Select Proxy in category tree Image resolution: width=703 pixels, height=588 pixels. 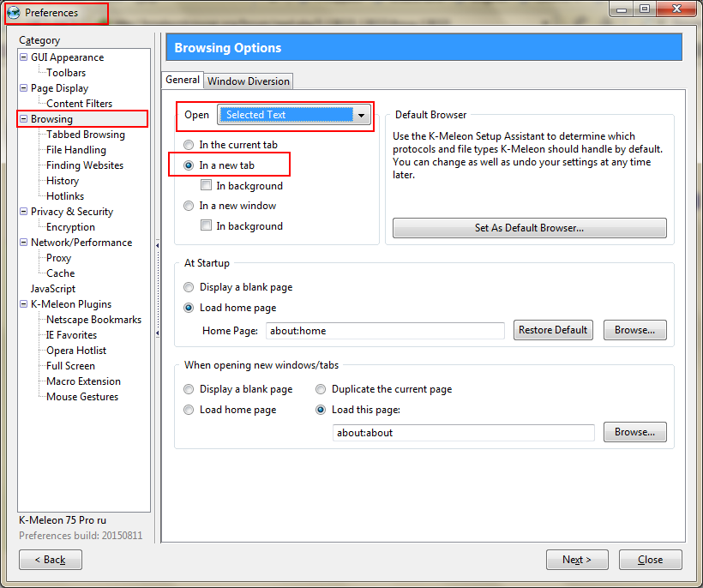[x=59, y=258]
